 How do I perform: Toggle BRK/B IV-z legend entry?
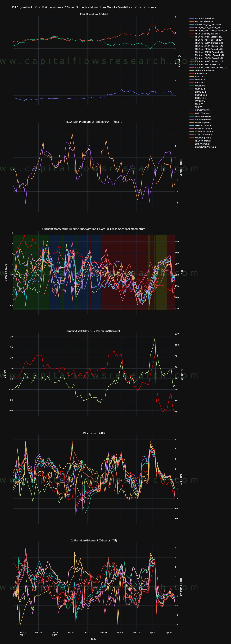pyautogui.click(x=198, y=92)
